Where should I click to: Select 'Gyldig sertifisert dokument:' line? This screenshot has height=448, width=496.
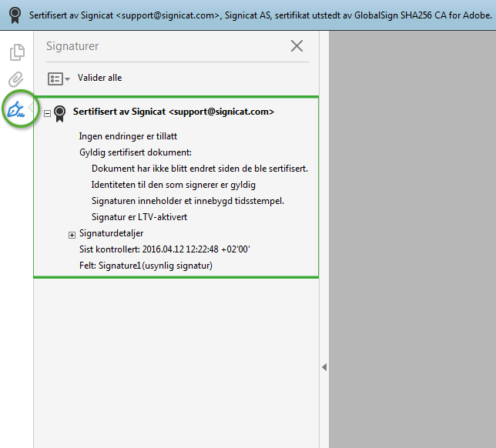tap(136, 152)
